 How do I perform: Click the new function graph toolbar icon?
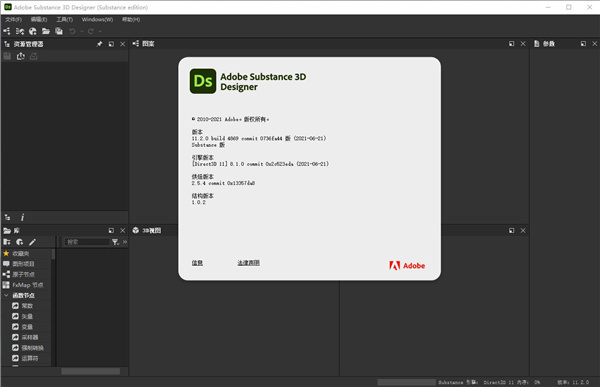click(20, 31)
